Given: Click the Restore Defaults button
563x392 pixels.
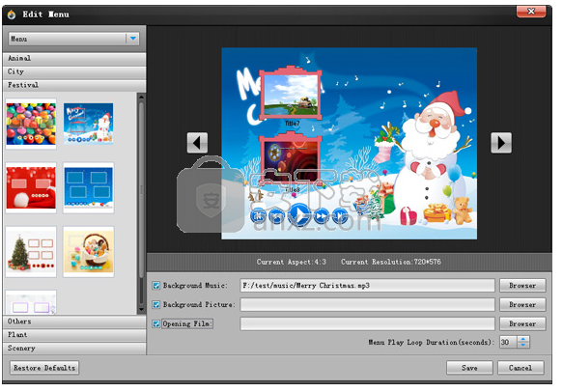Looking at the screenshot, I should point(44,368).
